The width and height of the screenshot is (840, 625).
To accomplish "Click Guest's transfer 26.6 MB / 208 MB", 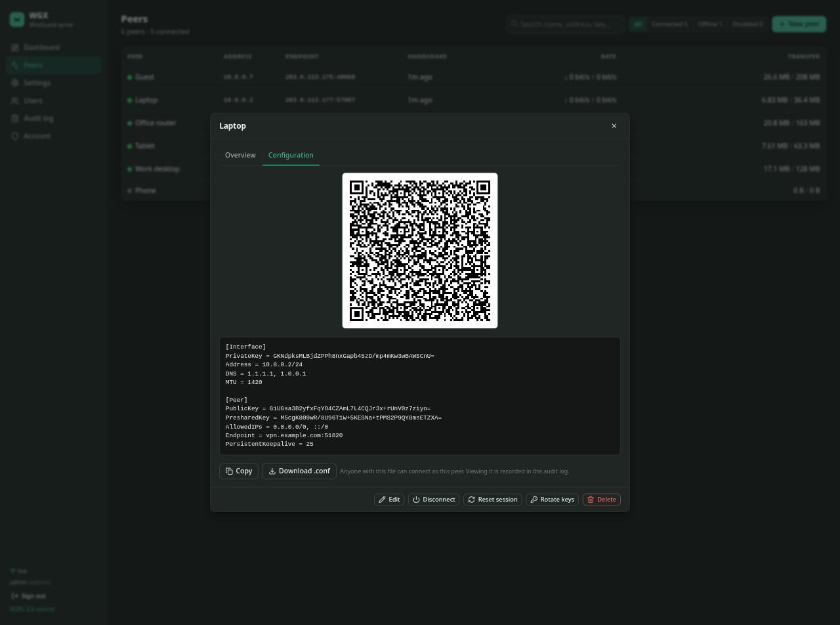I will point(791,77).
